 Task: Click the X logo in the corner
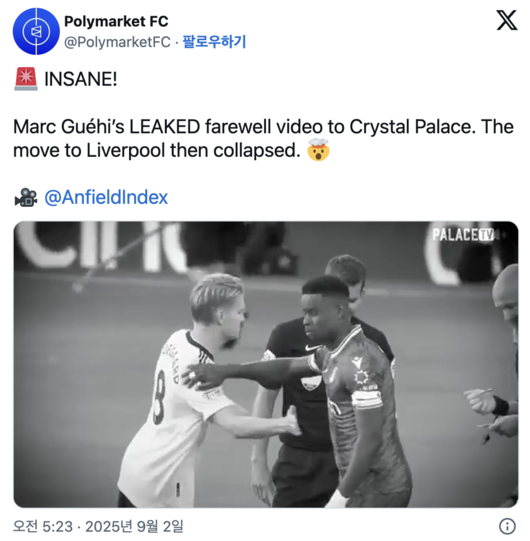507,20
